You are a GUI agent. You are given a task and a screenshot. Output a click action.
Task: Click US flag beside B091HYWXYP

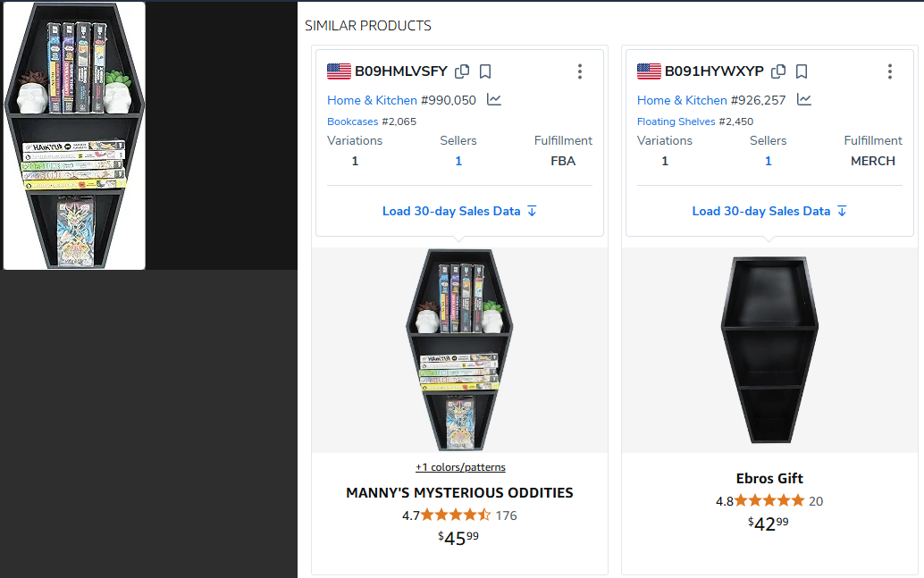coord(649,71)
